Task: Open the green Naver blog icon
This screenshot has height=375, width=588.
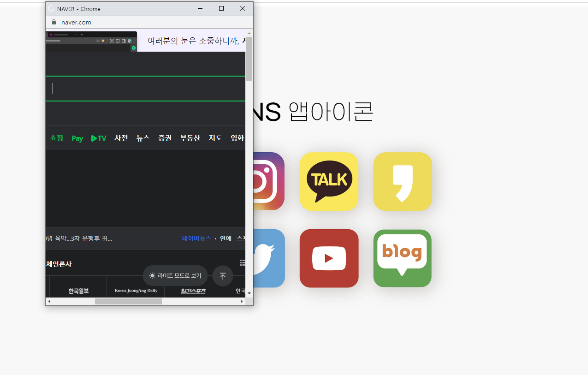Action: (x=403, y=258)
